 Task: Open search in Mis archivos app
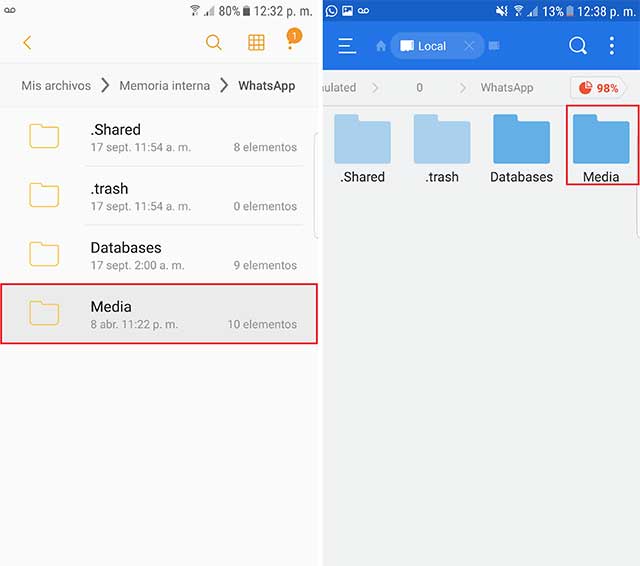[213, 42]
